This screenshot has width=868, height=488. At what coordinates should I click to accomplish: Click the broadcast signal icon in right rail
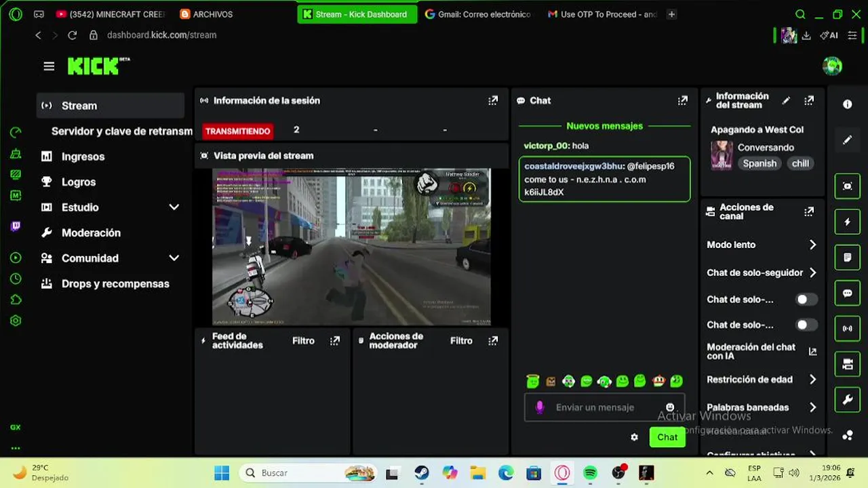pyautogui.click(x=847, y=329)
